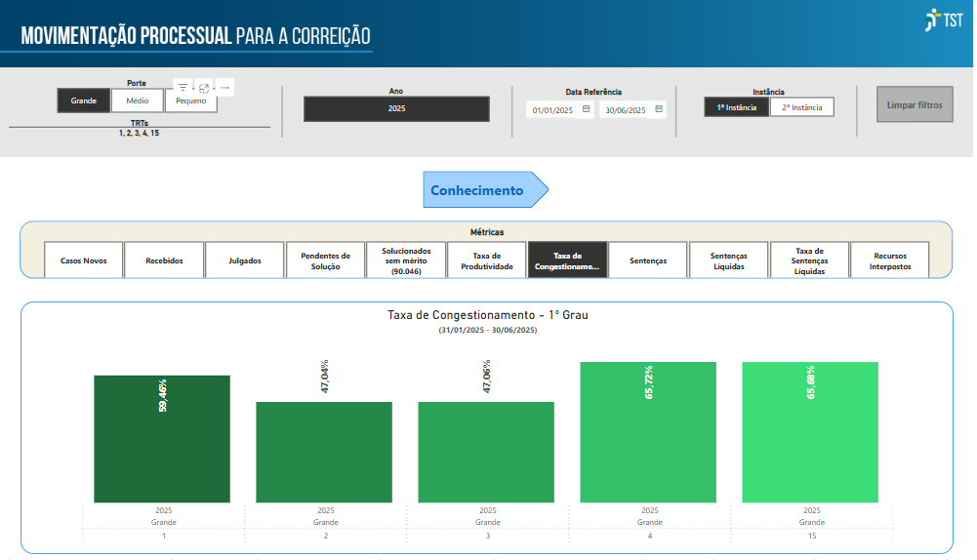The width and height of the screenshot is (977, 560).
Task: Select 1ª Instância option
Action: pos(736,107)
